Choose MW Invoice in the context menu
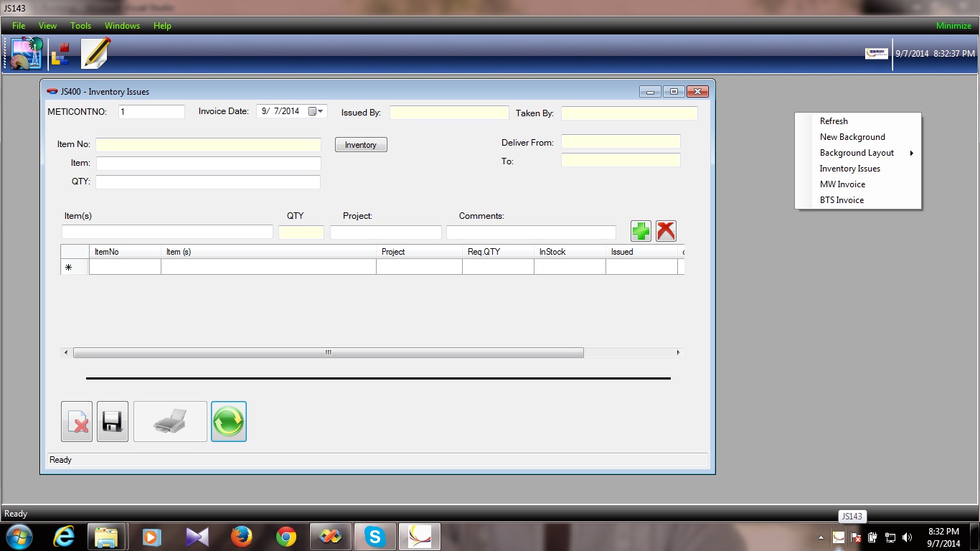Screen dimensions: 980x551 (842, 184)
